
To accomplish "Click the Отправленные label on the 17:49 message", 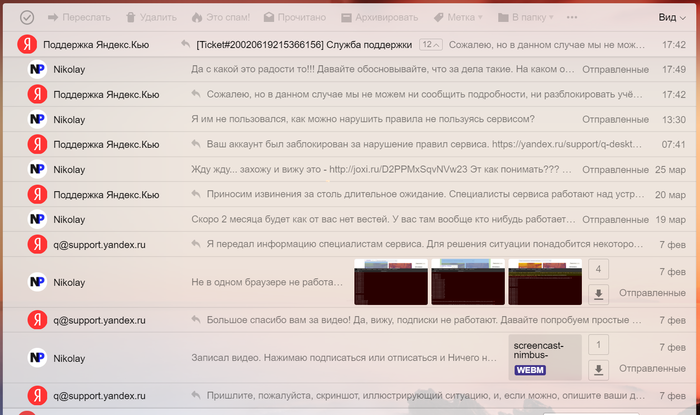I will coord(615,70).
